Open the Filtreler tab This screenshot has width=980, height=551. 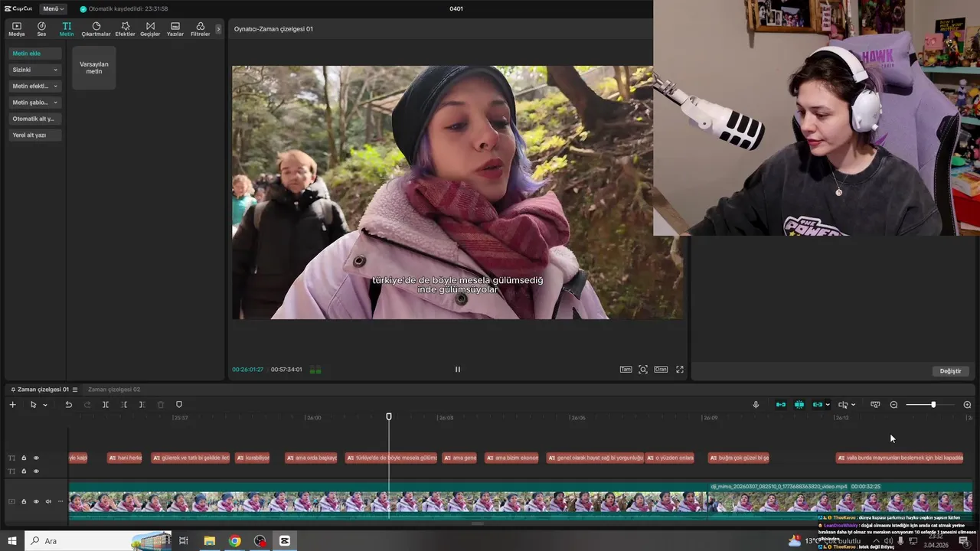200,29
